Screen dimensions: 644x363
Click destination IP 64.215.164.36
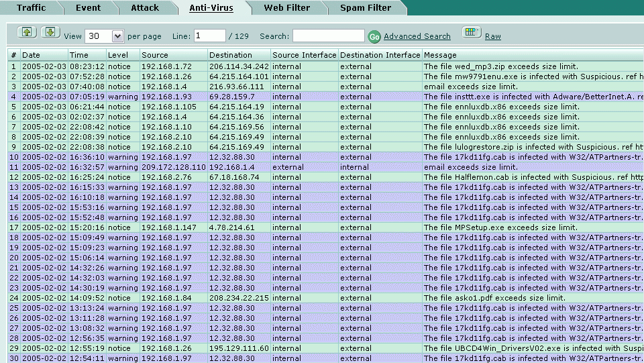(x=237, y=117)
